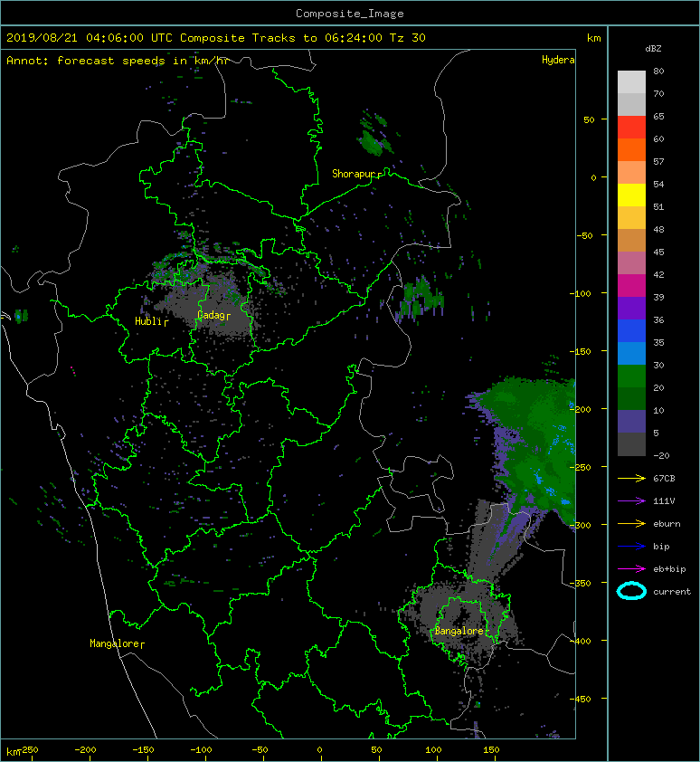The height and width of the screenshot is (762, 700).
Task: Click the 'dBZ' colorbar heading
Action: point(653,49)
